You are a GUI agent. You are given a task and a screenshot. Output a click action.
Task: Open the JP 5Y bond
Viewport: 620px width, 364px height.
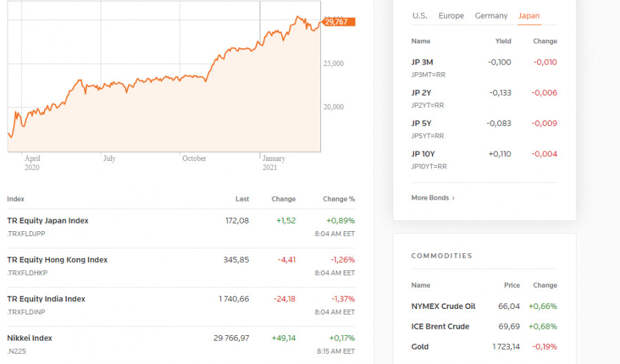[421, 123]
